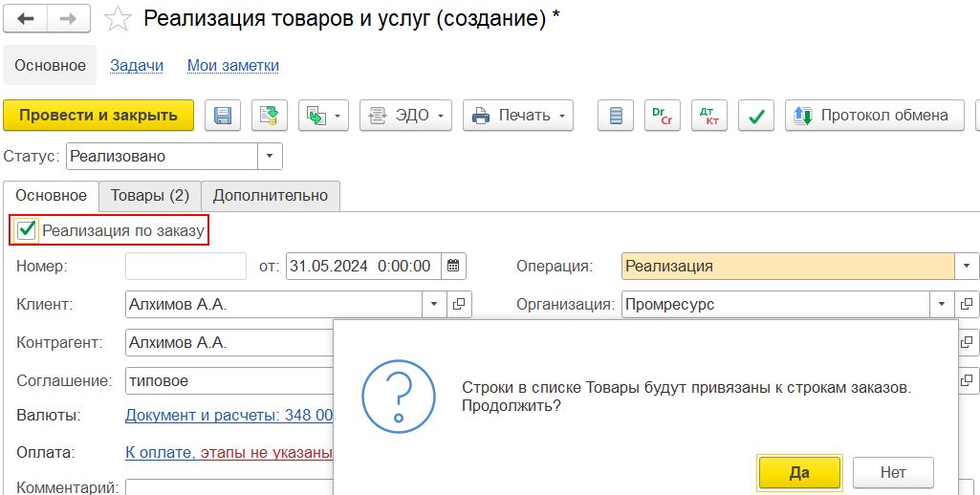Open the ЭДО dropdown menu
This screenshot has width=980, height=495.
405,116
